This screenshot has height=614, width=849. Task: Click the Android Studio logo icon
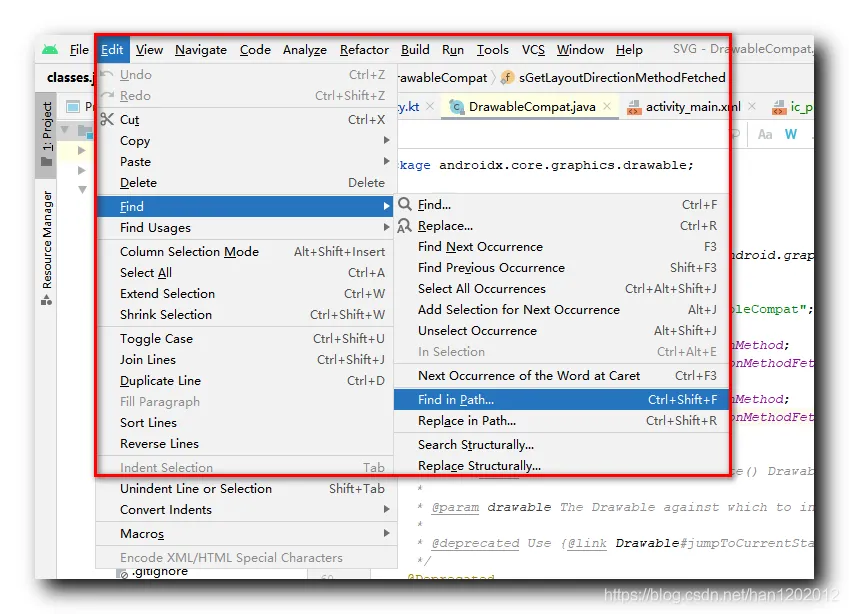pyautogui.click(x=50, y=50)
